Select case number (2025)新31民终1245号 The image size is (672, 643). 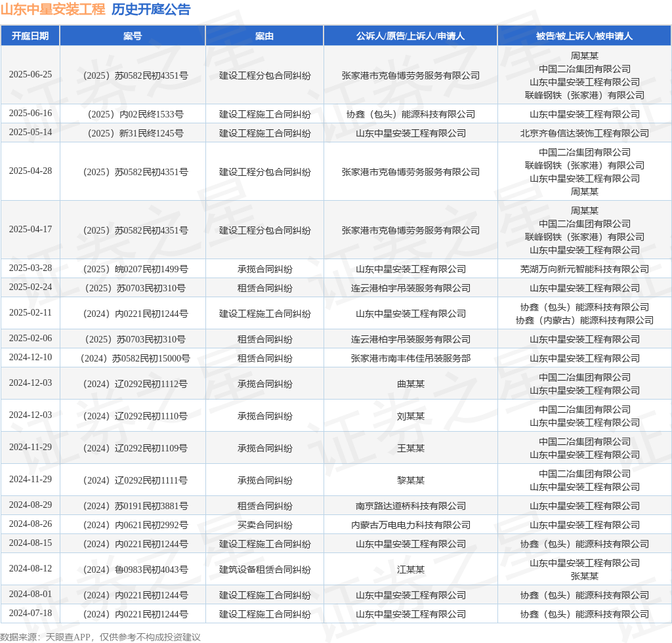pyautogui.click(x=135, y=133)
